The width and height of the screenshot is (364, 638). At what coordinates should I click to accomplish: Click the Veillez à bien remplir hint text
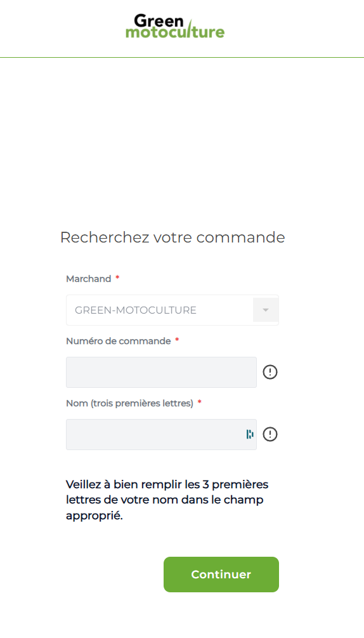pyautogui.click(x=167, y=500)
